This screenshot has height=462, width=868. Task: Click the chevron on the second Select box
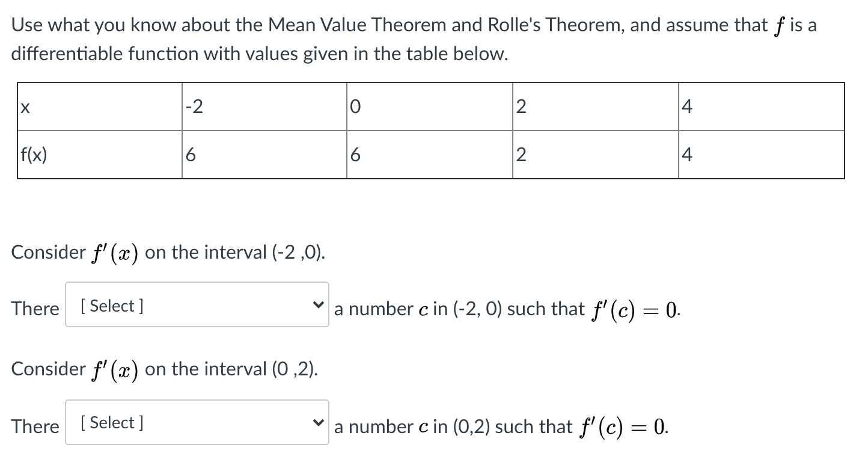tap(319, 422)
